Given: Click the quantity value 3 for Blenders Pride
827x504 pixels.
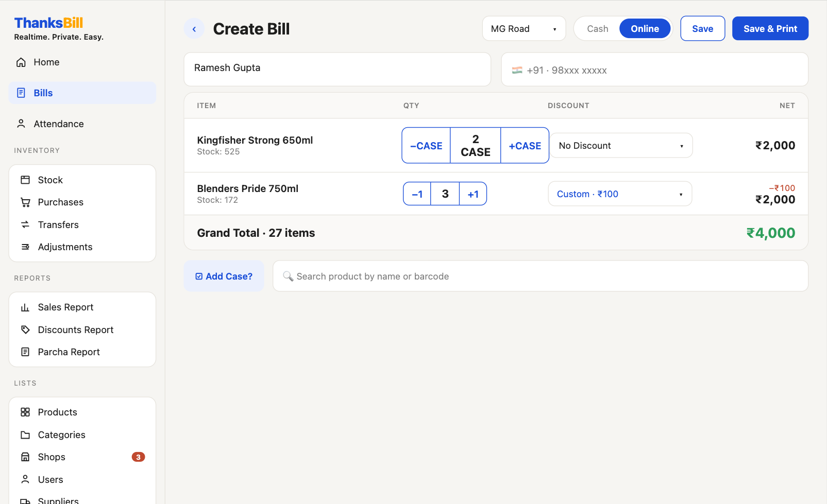Looking at the screenshot, I should [445, 194].
